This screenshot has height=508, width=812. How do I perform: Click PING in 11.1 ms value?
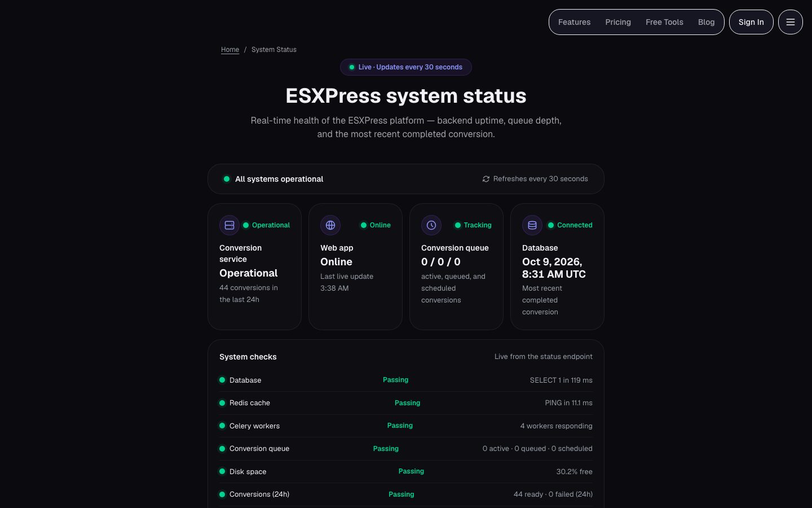(568, 403)
